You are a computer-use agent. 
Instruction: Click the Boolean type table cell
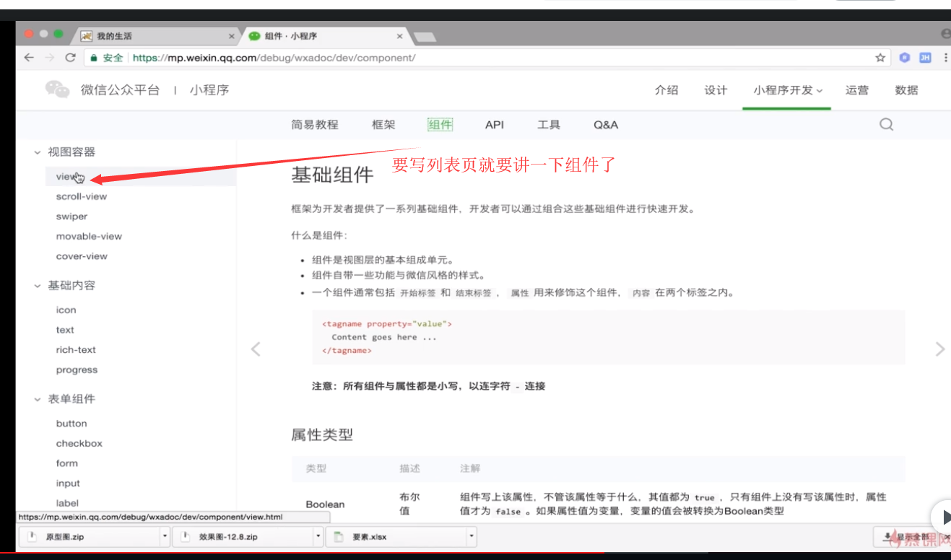(325, 504)
